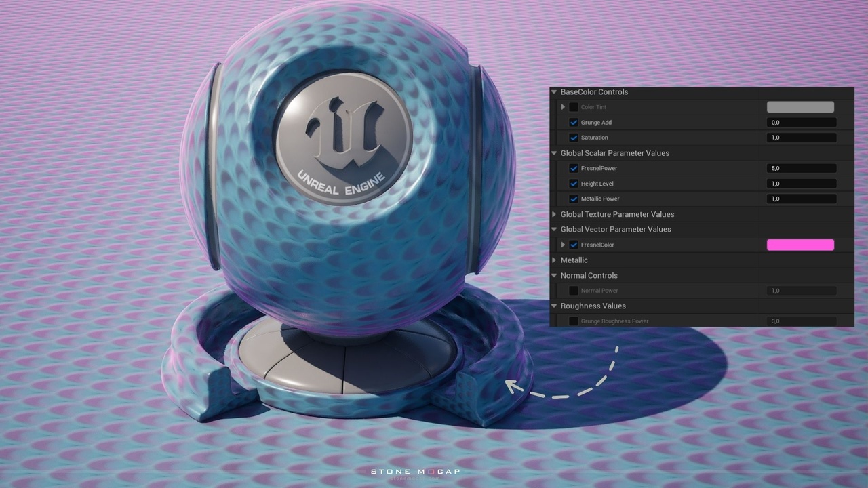Select the Height Level label text

coord(597,184)
